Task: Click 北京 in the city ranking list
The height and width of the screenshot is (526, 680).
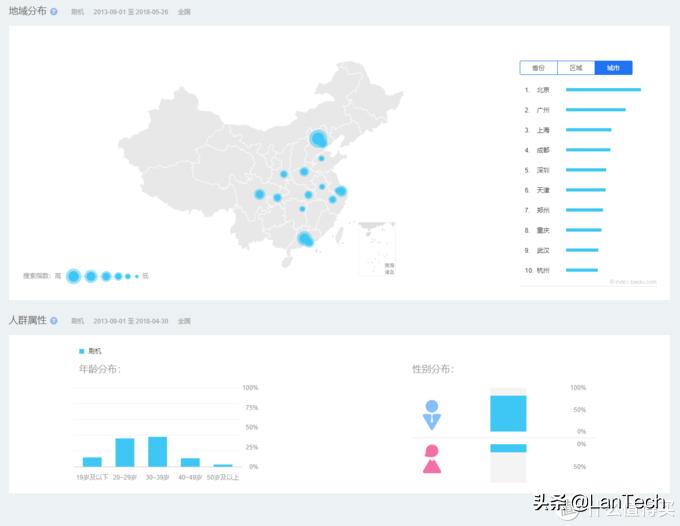Action: pos(543,90)
